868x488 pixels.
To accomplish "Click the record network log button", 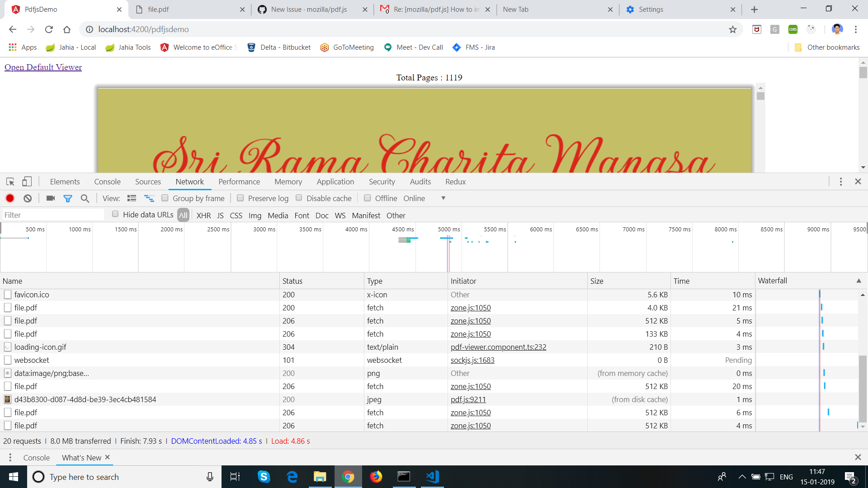I will coord(10,198).
